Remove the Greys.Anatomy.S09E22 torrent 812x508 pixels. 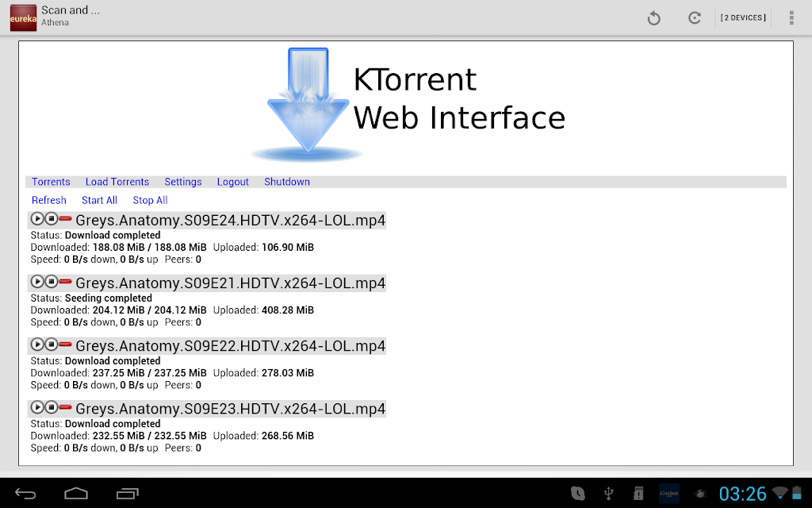point(65,344)
